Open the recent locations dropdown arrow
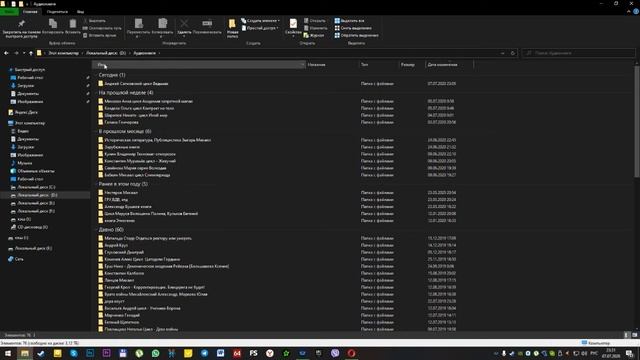Image resolution: width=640 pixels, height=360 pixels. click(24, 53)
